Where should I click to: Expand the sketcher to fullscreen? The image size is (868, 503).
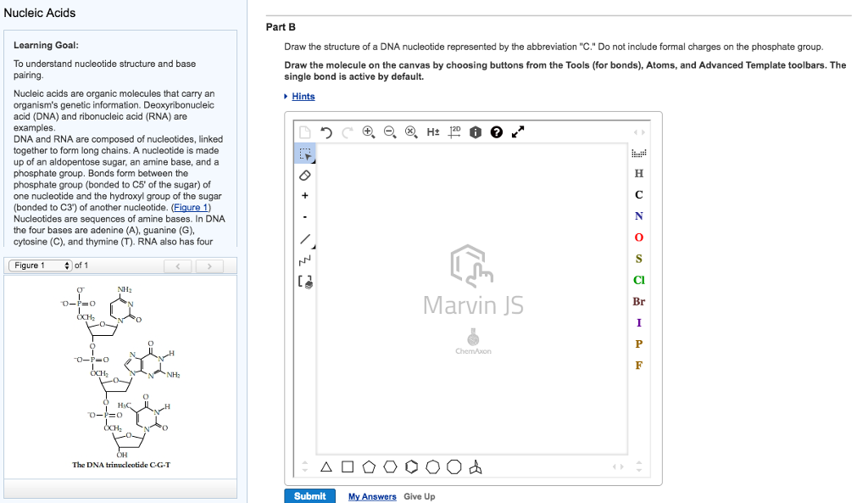(x=518, y=131)
